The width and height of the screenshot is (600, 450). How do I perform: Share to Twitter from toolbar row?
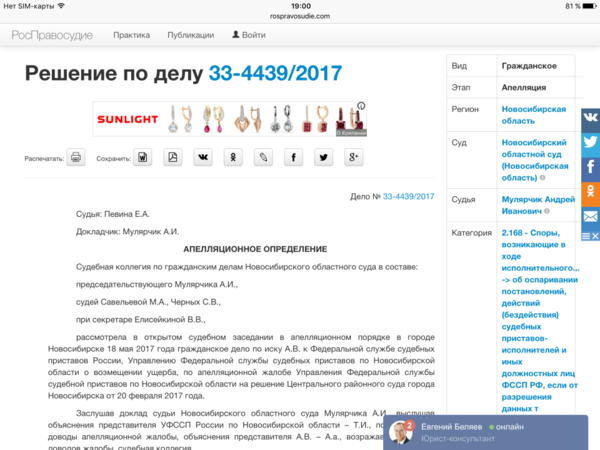[323, 158]
